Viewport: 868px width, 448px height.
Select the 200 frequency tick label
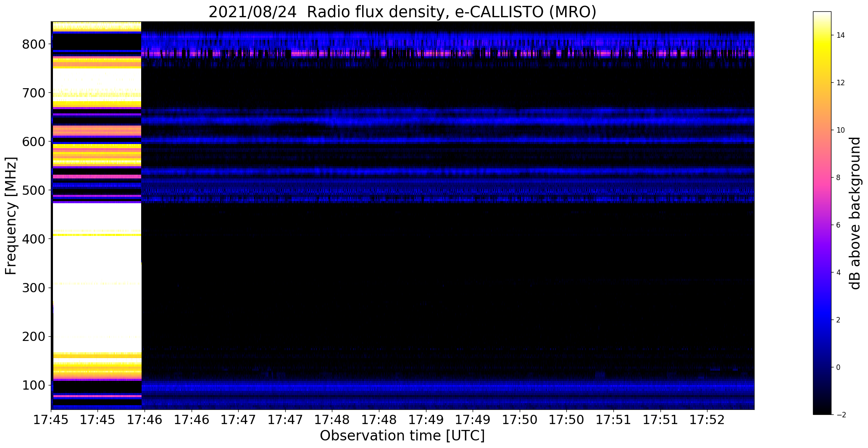click(x=33, y=336)
